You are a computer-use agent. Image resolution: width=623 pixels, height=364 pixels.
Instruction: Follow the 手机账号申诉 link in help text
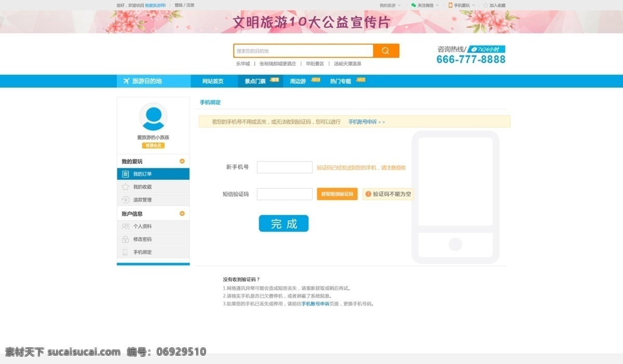(315, 304)
